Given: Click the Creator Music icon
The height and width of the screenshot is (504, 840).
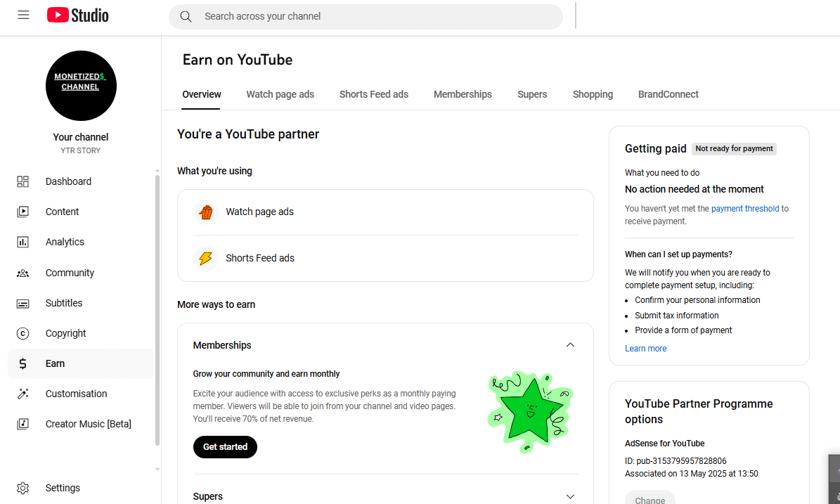Looking at the screenshot, I should coord(22,424).
